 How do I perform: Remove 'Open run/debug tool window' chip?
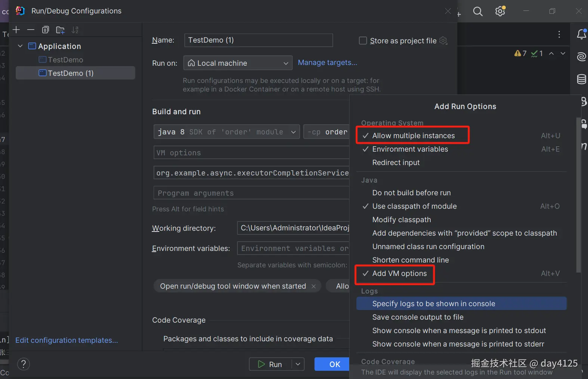point(314,286)
